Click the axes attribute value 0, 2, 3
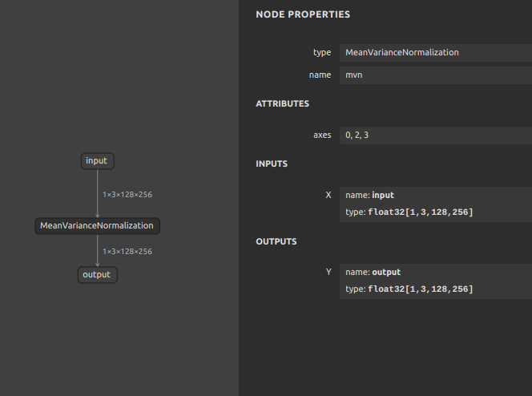Image resolution: width=532 pixels, height=396 pixels. 436,135
